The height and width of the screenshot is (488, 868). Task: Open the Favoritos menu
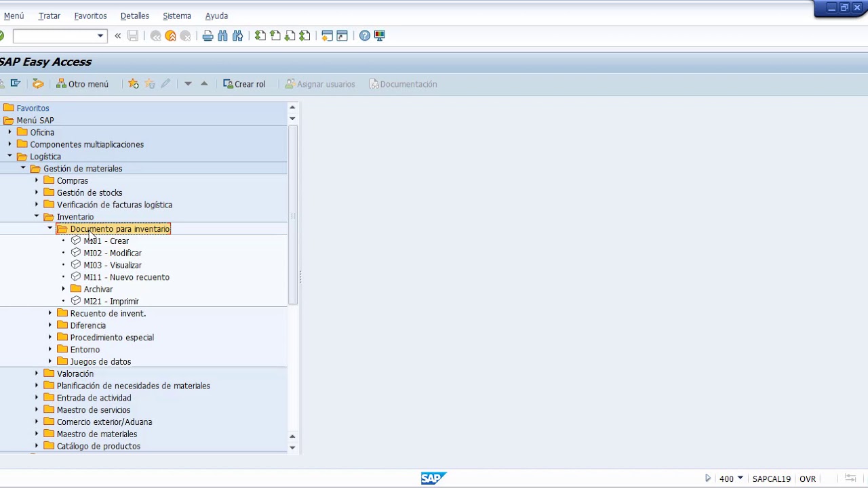pos(90,16)
